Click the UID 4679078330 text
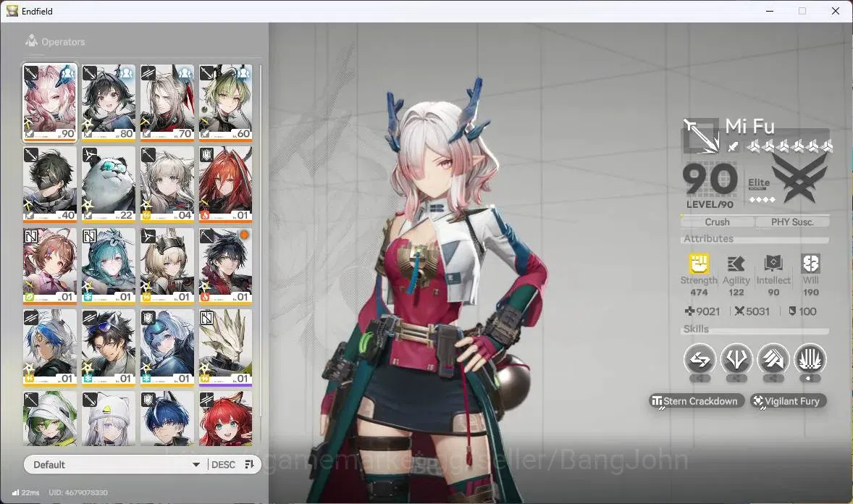 [77, 492]
